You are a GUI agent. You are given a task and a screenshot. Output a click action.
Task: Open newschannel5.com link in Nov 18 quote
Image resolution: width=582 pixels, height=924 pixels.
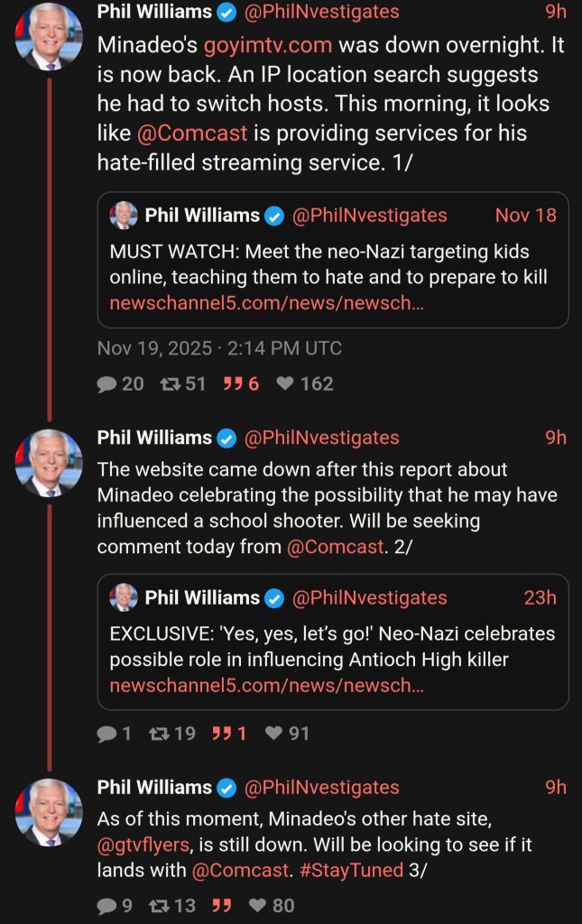point(266,303)
